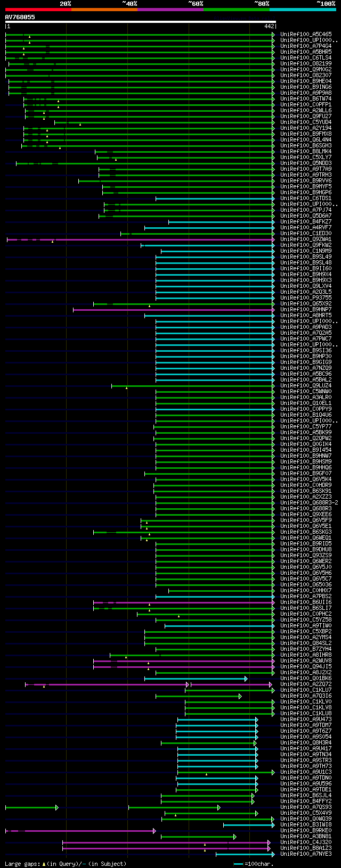This screenshot has width=341, height=868.
Task: Click hit label UniRef100_A2ZQ72
Action: point(306,684)
